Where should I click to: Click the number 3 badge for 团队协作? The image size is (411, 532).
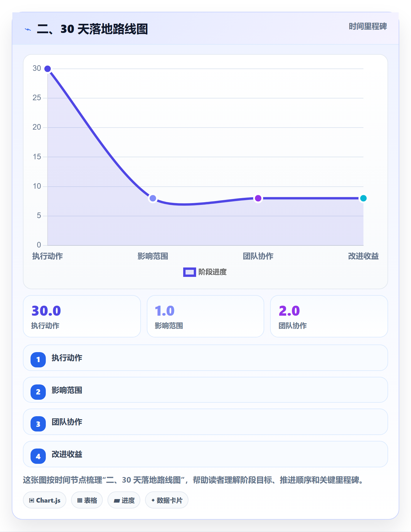point(38,424)
